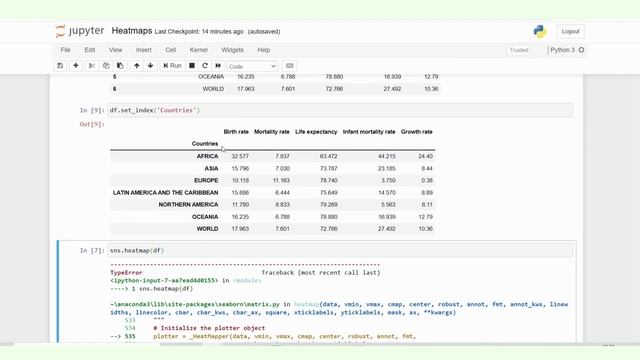
Task: Save and checkpoint the notebook
Action: 60,66
